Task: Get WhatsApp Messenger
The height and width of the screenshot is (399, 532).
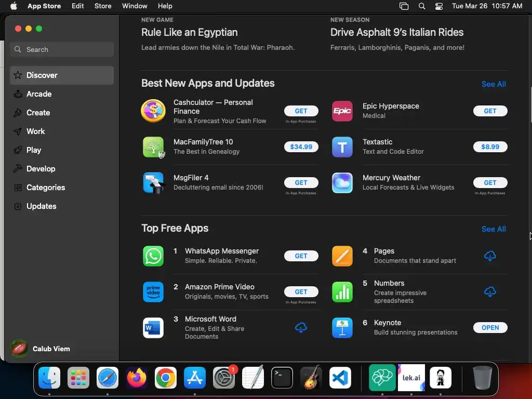Action: click(x=301, y=256)
